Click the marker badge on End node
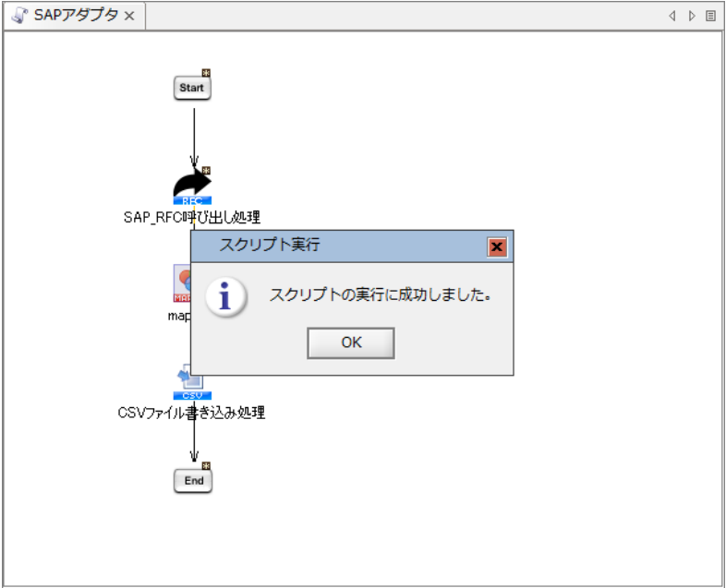Image resolution: width=726 pixels, height=588 pixels. point(207,465)
